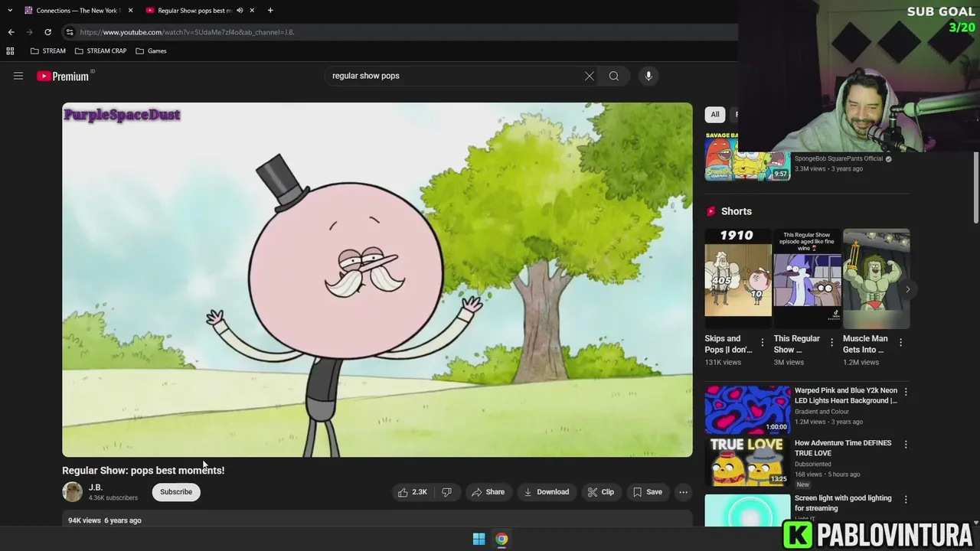
Task: Open the tab search dropdown arrow
Action: tap(10, 10)
